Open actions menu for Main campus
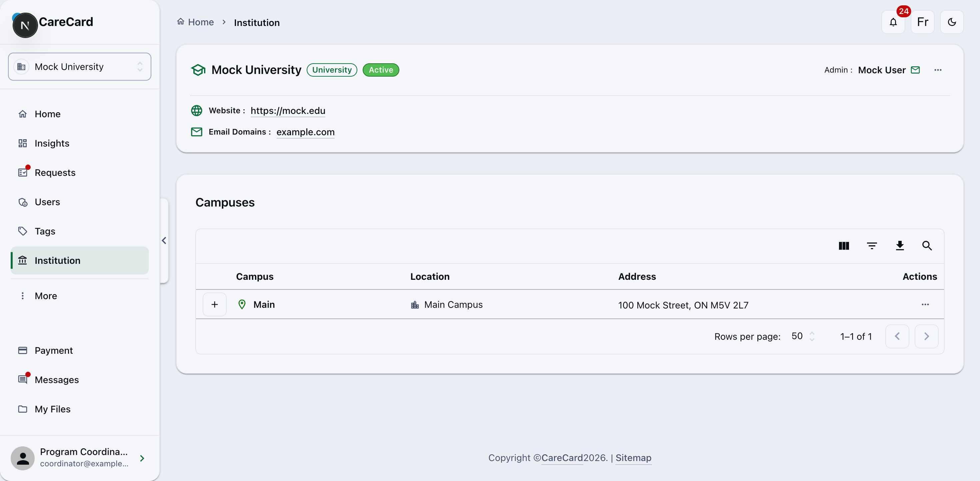Viewport: 980px width, 481px height. 925,304
